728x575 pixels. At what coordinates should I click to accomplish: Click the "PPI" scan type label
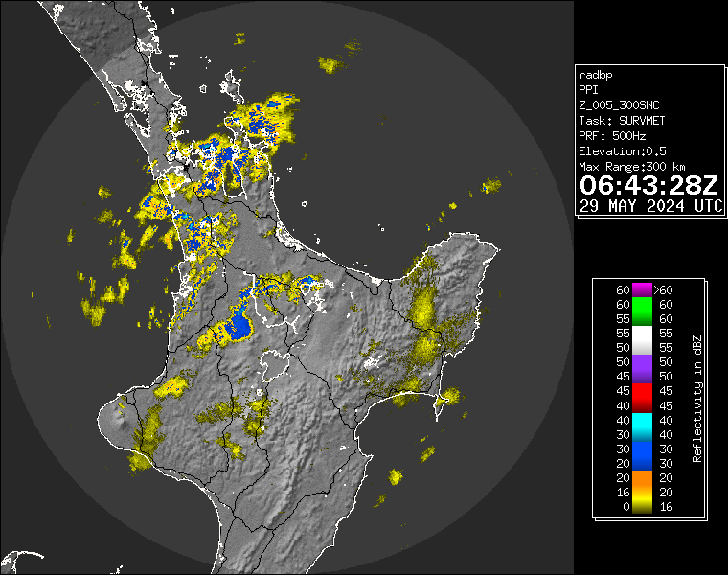588,90
